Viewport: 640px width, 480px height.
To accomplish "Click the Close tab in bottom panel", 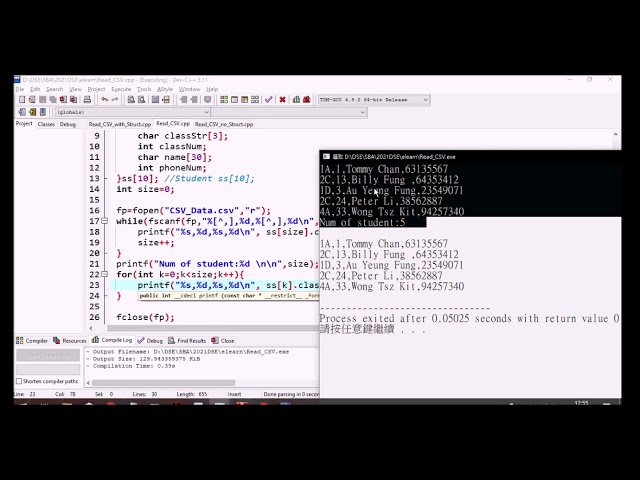I will click(x=225, y=340).
